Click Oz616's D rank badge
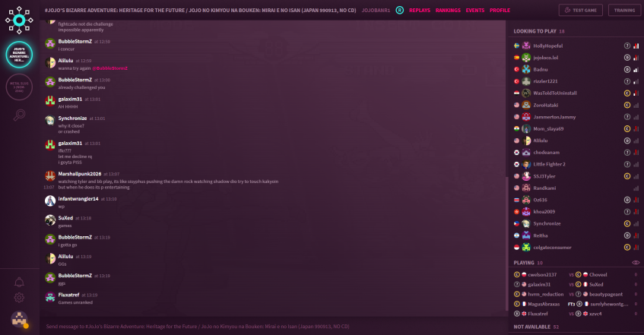644x335 pixels. [x=627, y=200]
